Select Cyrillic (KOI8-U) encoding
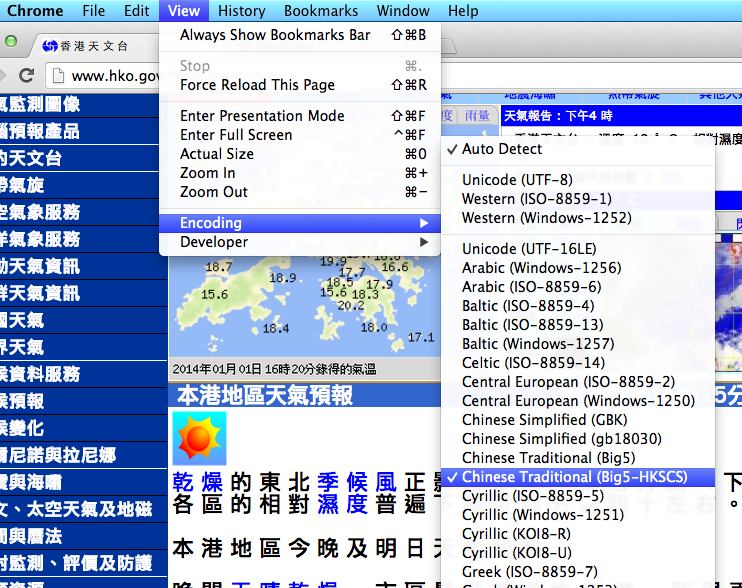 coord(577,553)
